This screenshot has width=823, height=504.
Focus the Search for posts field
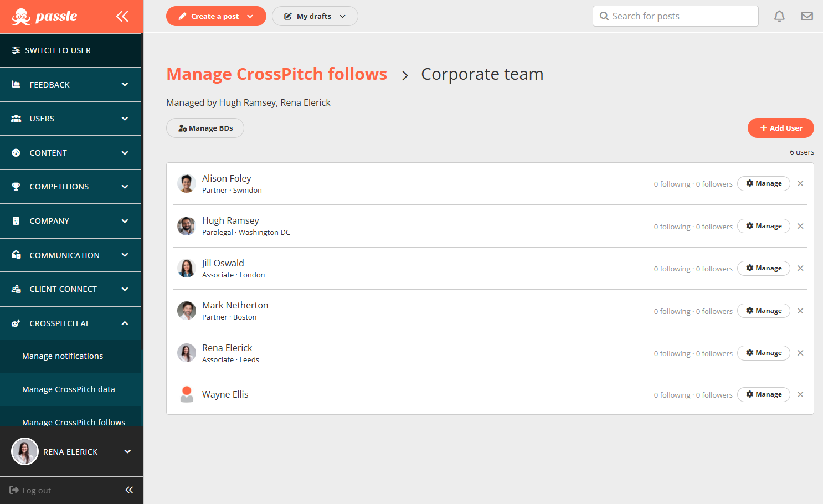point(675,16)
